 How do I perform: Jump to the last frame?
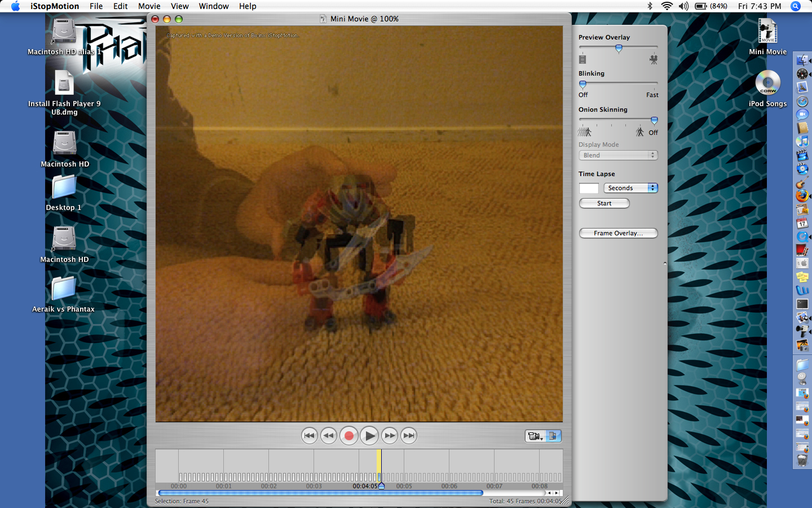click(x=409, y=436)
